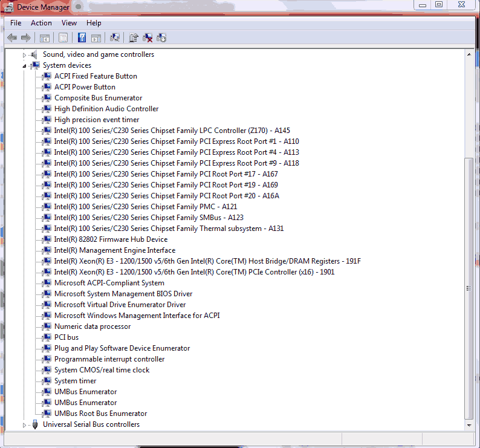This screenshot has height=448, width=480.
Task: Select Microsoft Windows Management Interface for ACPI
Action: 137,316
